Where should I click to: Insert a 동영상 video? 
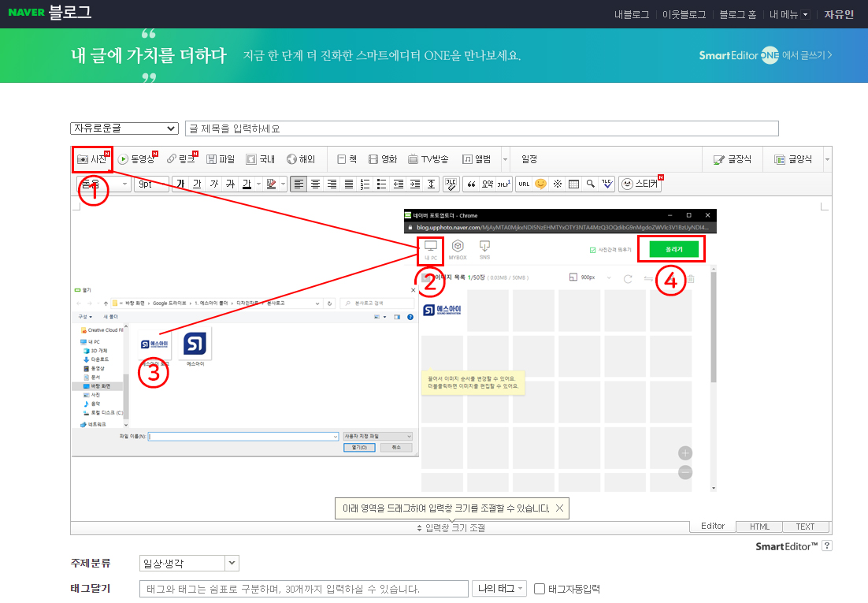137,159
